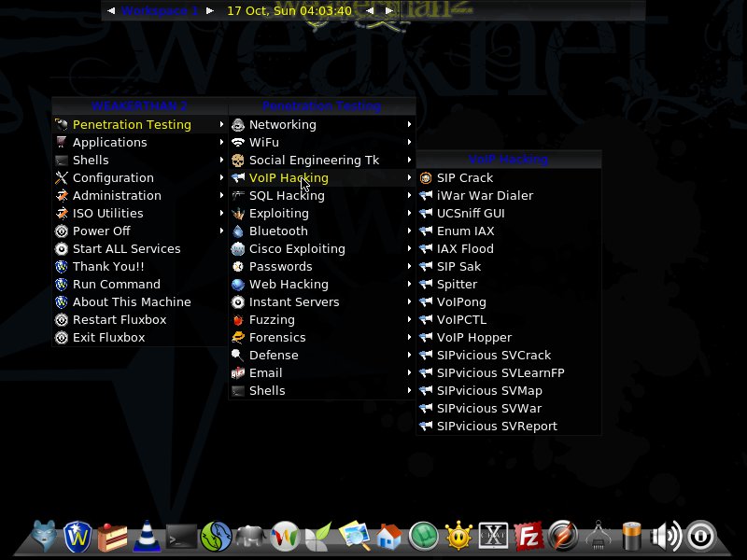Launch the round W ball dock icon
747x560 pixels.
point(285,538)
